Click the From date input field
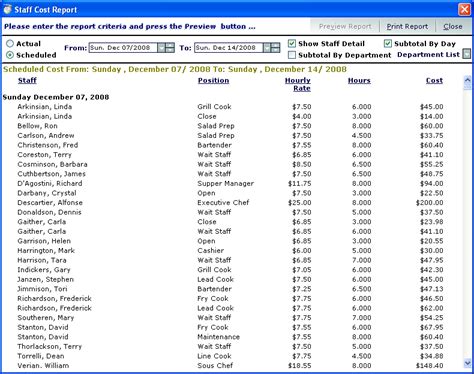The width and height of the screenshot is (474, 374). (123, 48)
